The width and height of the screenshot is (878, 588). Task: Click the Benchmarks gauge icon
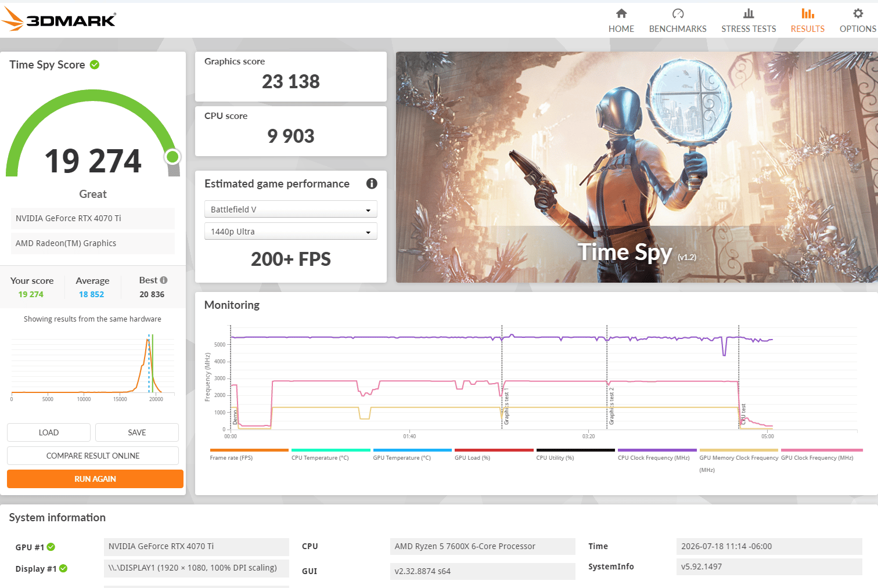click(678, 13)
